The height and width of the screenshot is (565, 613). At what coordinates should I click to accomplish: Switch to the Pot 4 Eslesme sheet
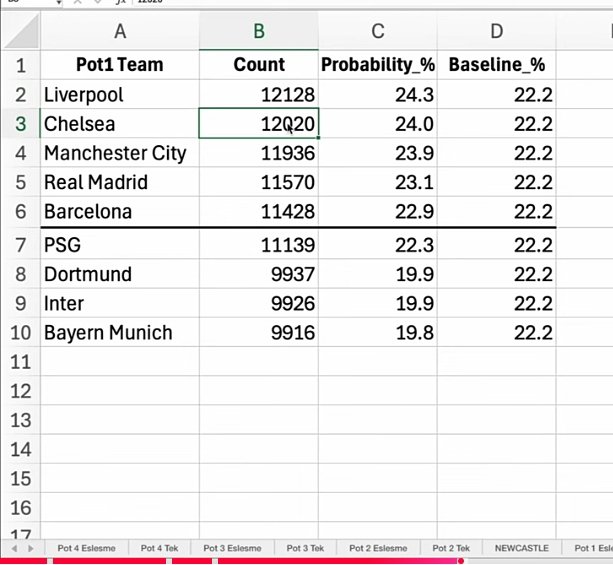[86, 549]
